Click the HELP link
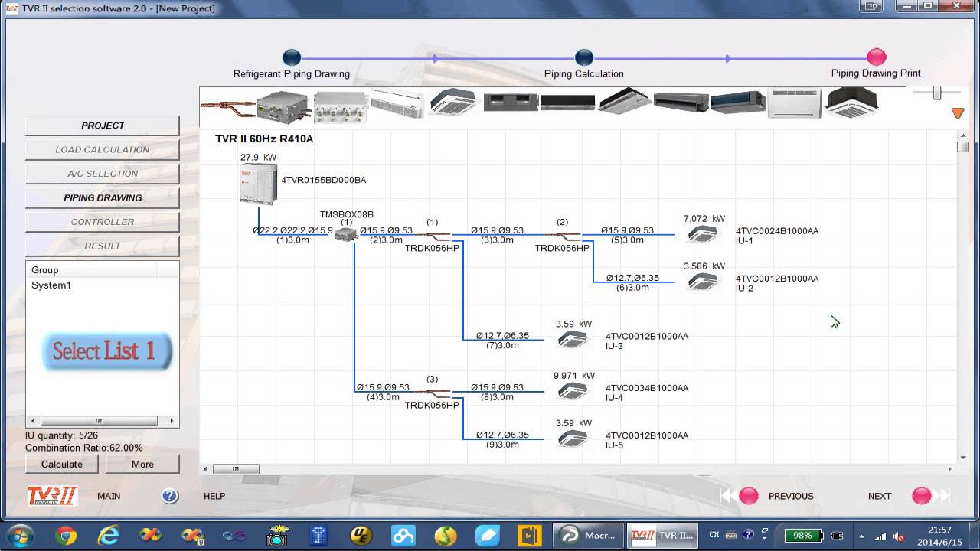This screenshot has width=980, height=551. coord(214,496)
